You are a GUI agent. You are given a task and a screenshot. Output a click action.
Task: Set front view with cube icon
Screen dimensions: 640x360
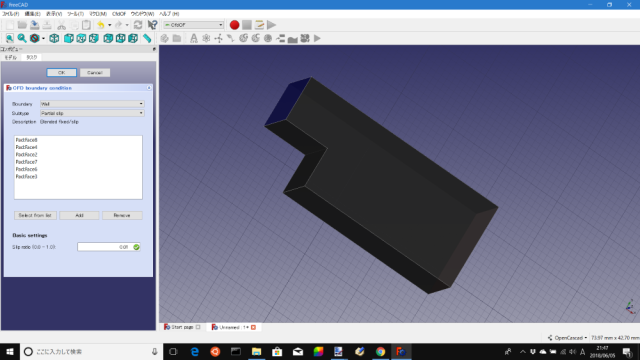69,38
